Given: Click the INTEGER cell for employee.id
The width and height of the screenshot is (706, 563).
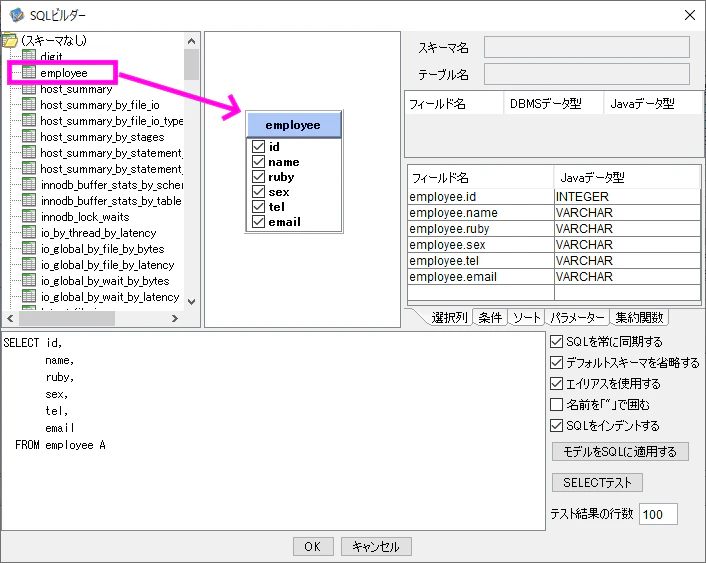Looking at the screenshot, I should coord(627,197).
